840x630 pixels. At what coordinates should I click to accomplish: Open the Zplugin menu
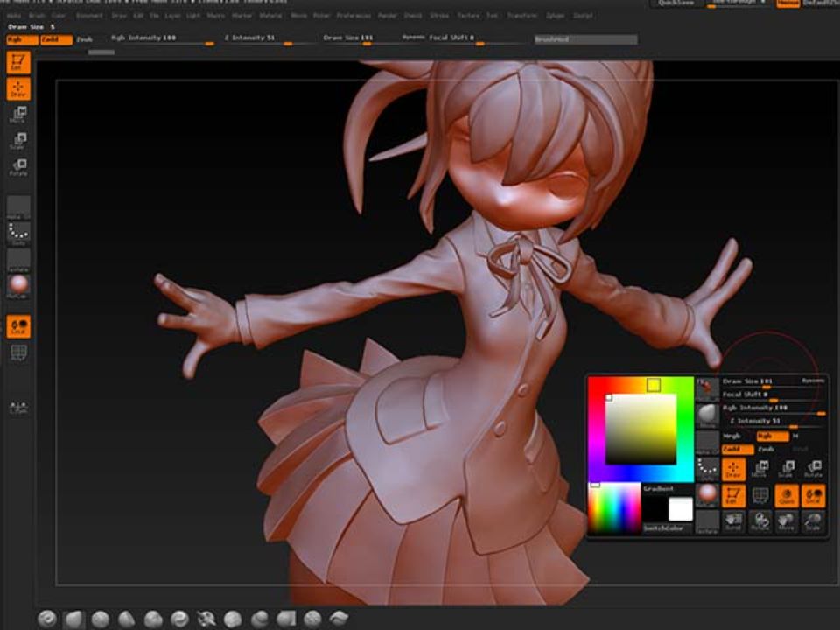coord(556,16)
